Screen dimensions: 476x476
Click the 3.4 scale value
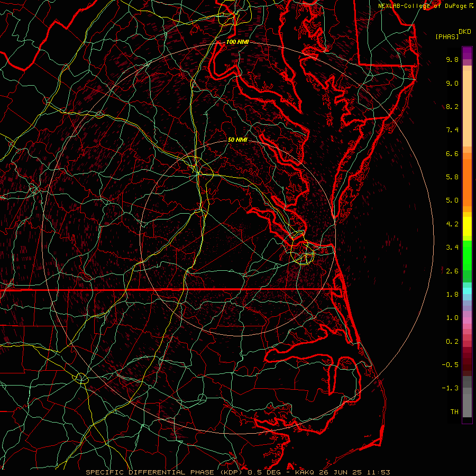coord(452,248)
